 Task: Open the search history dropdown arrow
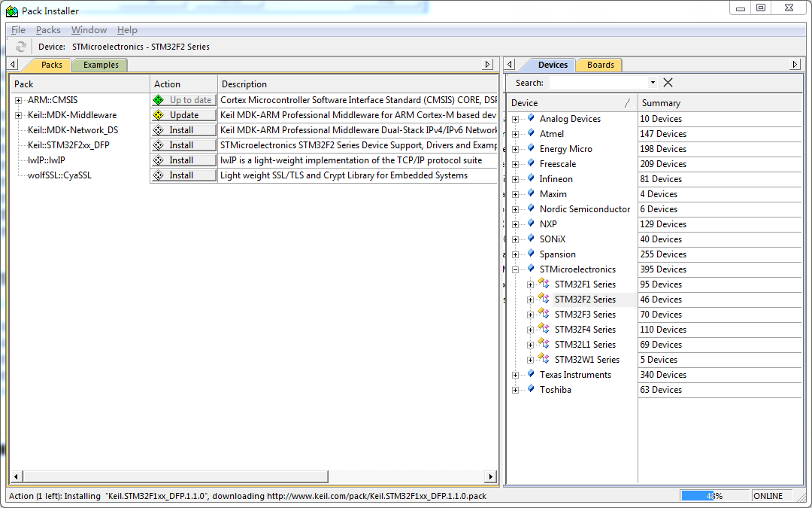tap(653, 83)
